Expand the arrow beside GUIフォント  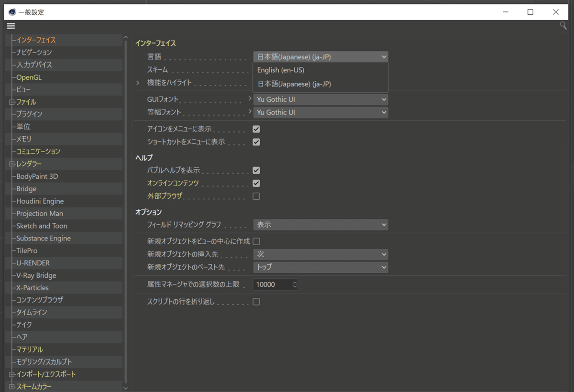pyautogui.click(x=250, y=98)
